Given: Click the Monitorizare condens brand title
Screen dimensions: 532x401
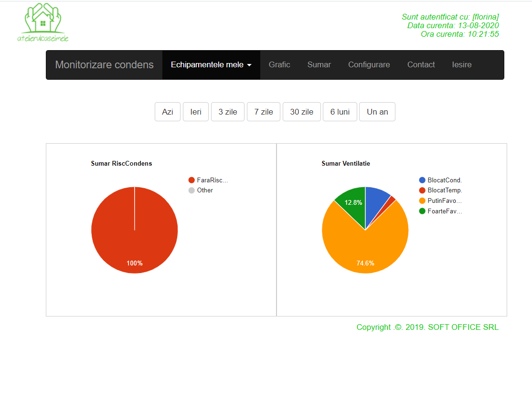Looking at the screenshot, I should click(105, 65).
